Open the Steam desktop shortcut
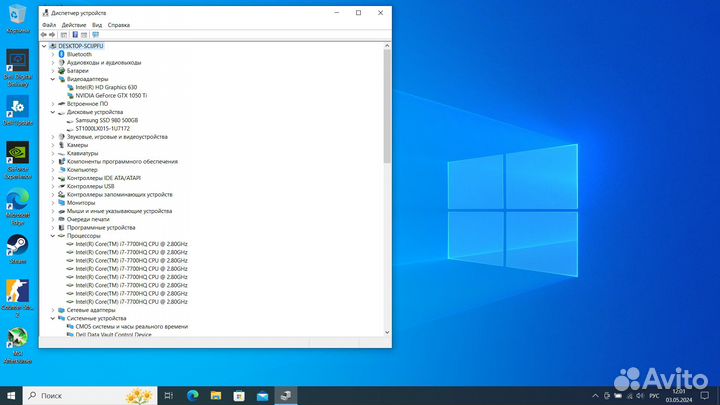 pyautogui.click(x=17, y=249)
